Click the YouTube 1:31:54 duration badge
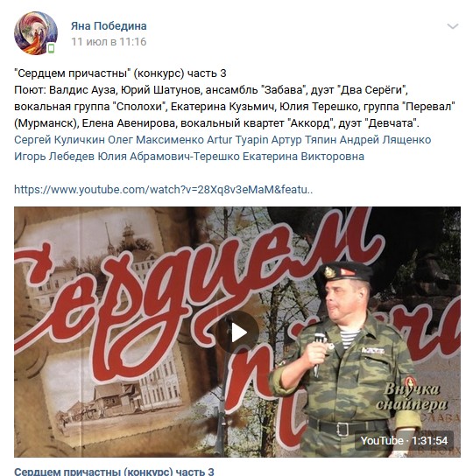Image resolution: width=473 pixels, height=476 pixels. pos(404,441)
